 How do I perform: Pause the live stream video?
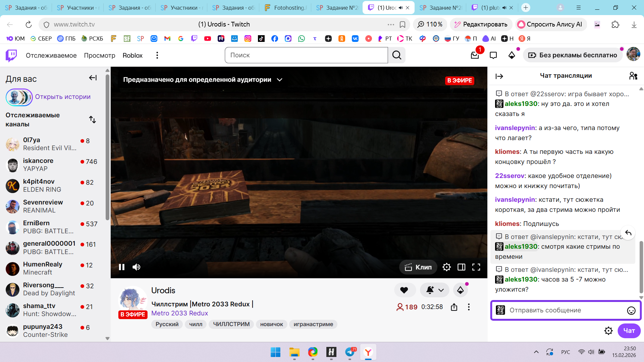tap(122, 267)
